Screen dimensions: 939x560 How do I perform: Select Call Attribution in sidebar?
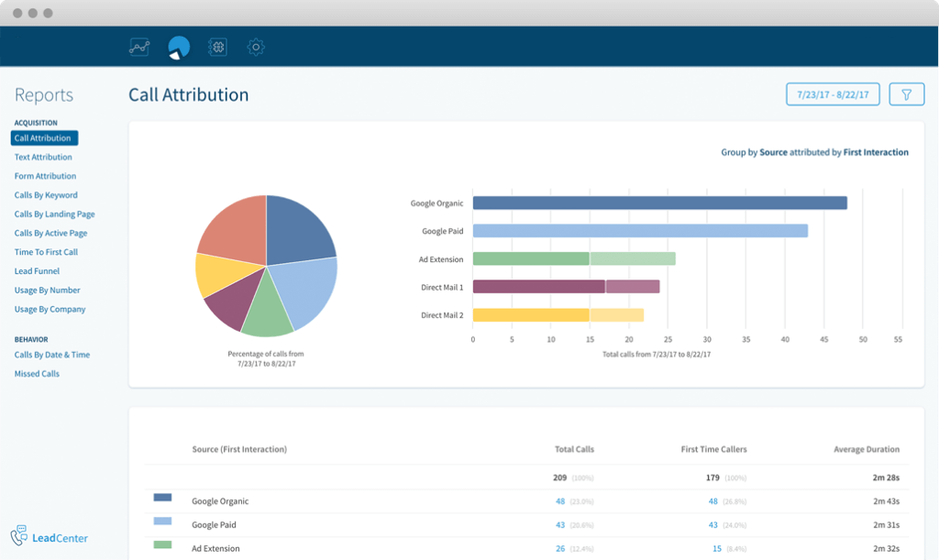pos(44,137)
